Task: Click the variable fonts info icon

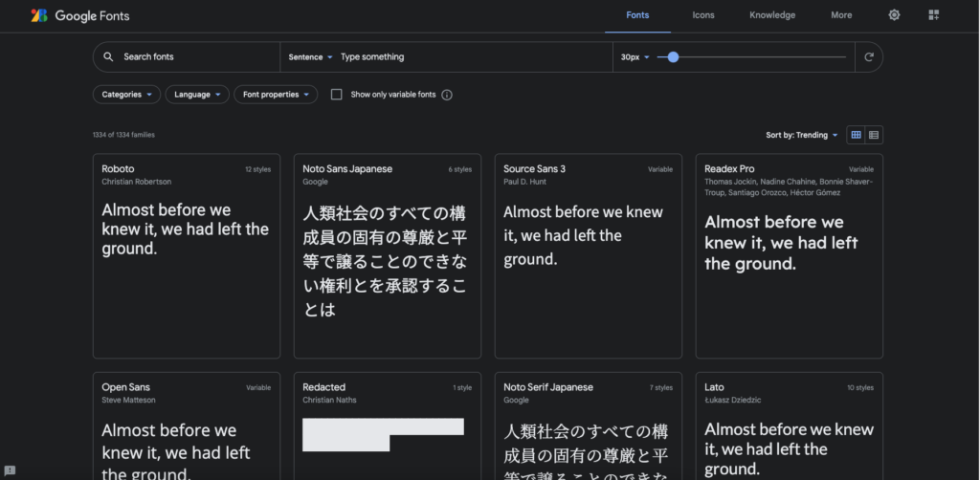Action: click(447, 95)
